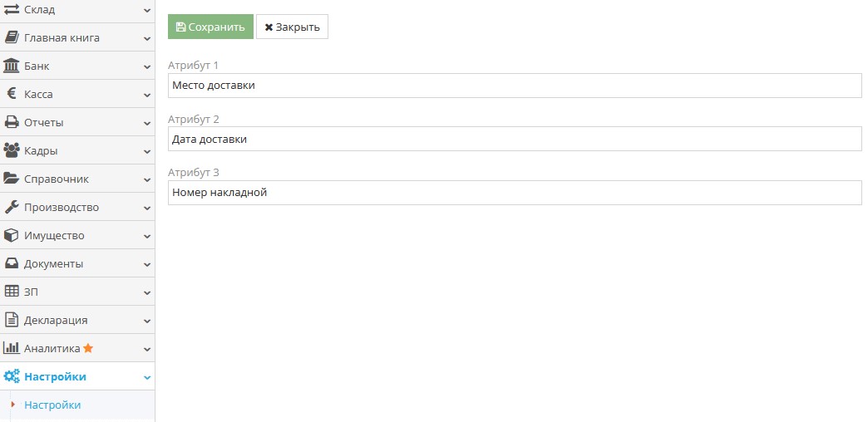
Task: Expand the Декларация chevron
Action: 147,321
